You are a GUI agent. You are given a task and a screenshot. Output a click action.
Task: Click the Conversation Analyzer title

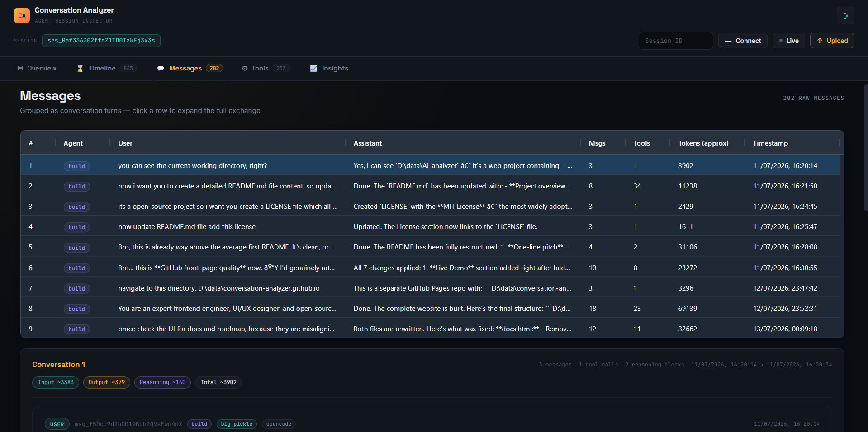74,10
